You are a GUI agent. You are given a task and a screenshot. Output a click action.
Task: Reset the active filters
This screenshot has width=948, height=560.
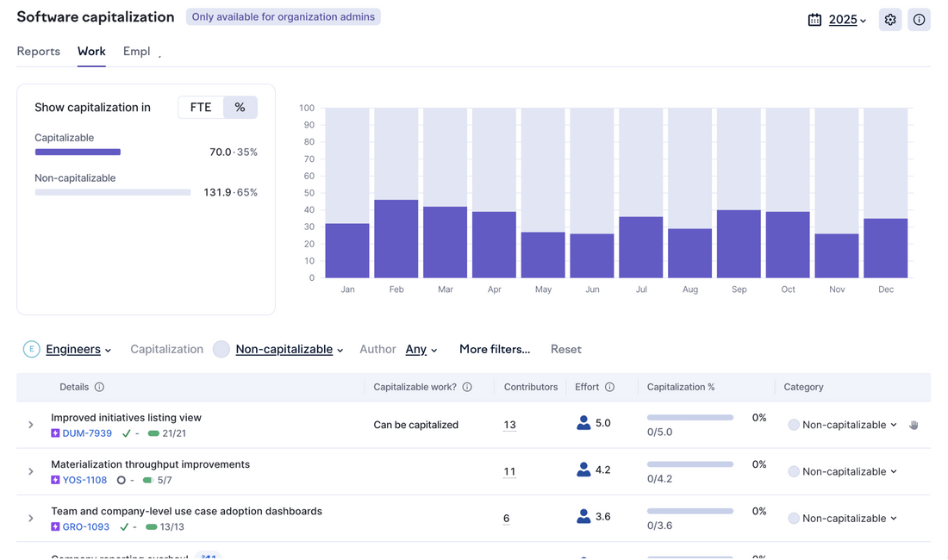(x=566, y=349)
